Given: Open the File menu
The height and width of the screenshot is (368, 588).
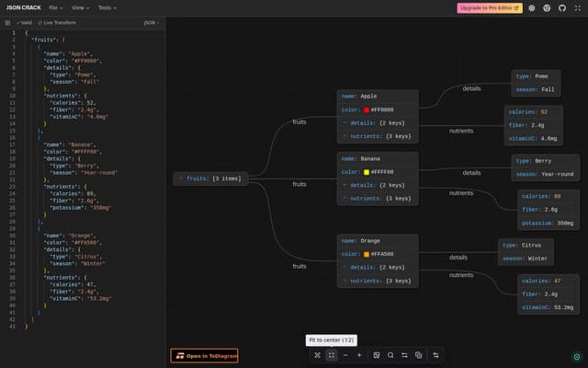Looking at the screenshot, I should tap(55, 7).
